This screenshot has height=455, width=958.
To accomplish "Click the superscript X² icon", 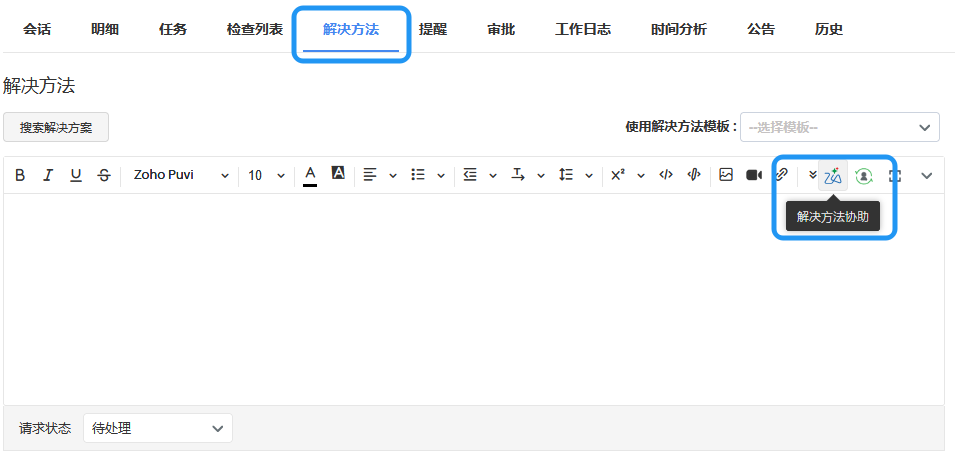I will pyautogui.click(x=618, y=175).
